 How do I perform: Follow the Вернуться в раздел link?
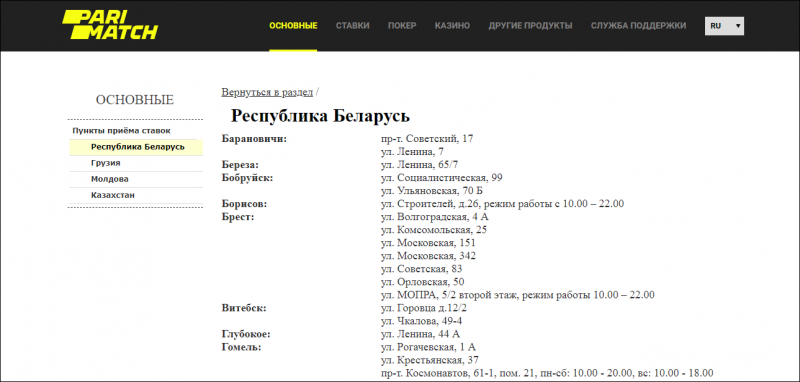267,92
